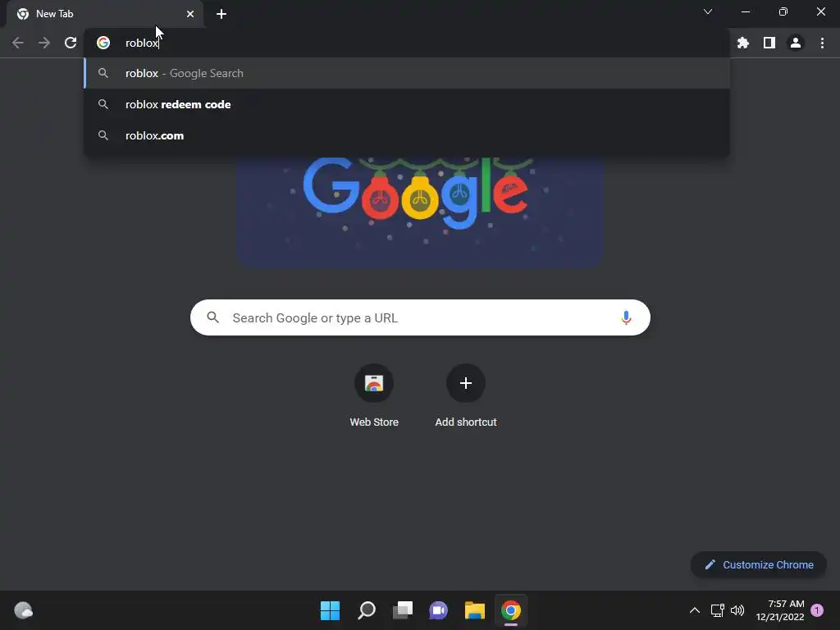This screenshot has width=840, height=630.
Task: Open the Chat app on the taskbar
Action: [438, 610]
